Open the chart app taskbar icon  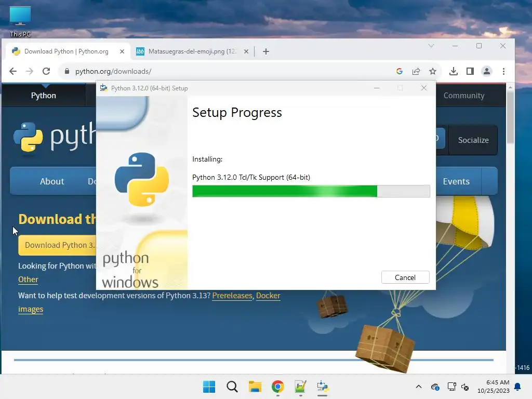[300, 387]
